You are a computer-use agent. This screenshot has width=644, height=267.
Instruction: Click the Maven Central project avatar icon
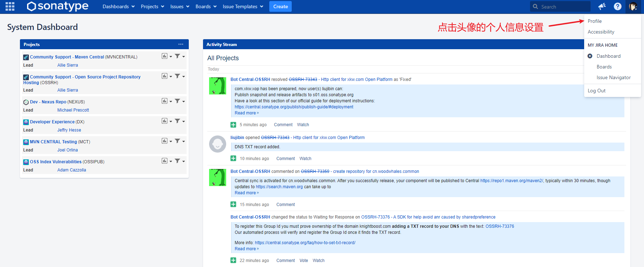tap(26, 57)
